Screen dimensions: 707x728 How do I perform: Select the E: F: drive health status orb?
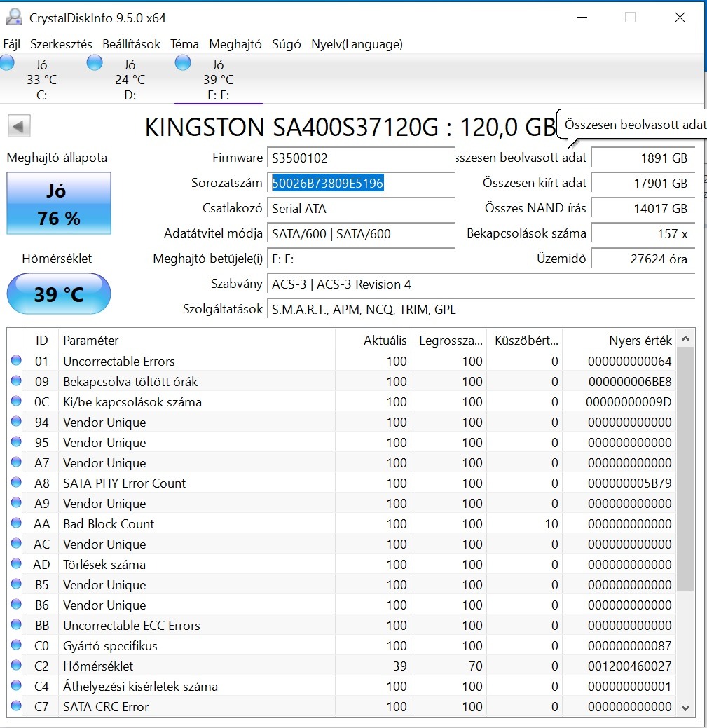click(183, 62)
